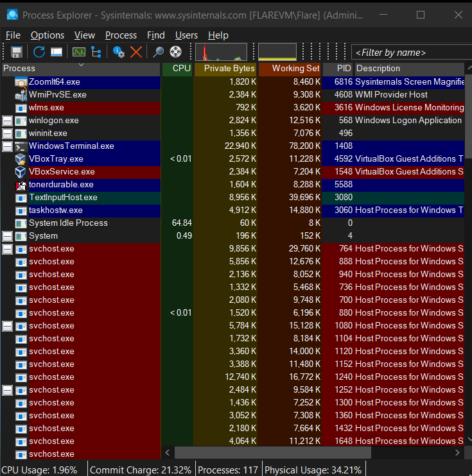Sort by the Description column header
Screen dimensions: 472x476
410,68
